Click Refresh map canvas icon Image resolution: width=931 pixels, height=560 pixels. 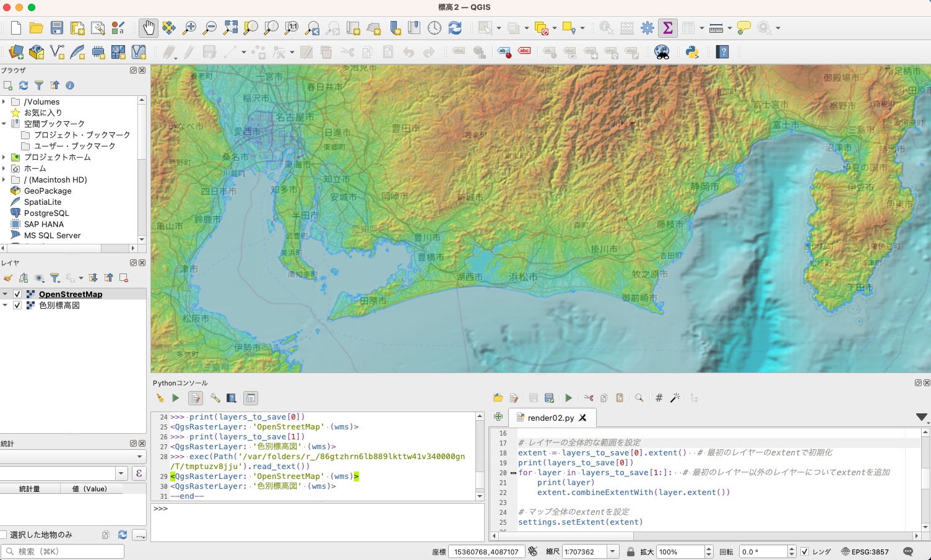455,28
